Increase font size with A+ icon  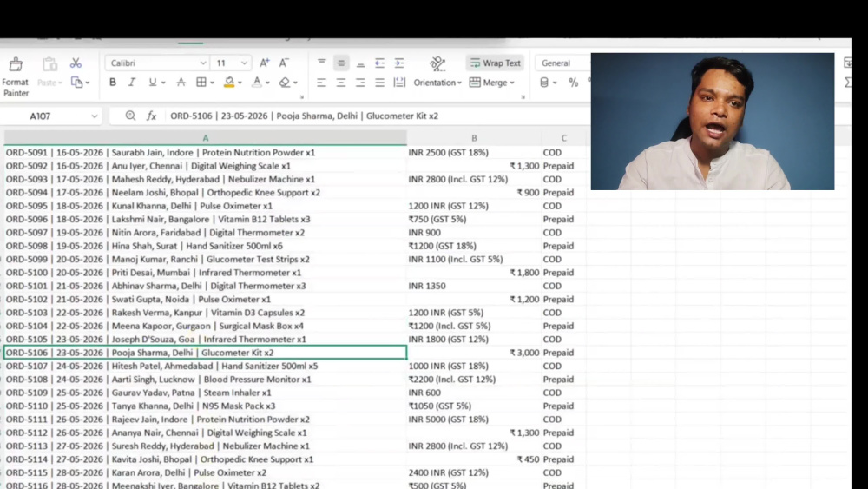pyautogui.click(x=265, y=63)
